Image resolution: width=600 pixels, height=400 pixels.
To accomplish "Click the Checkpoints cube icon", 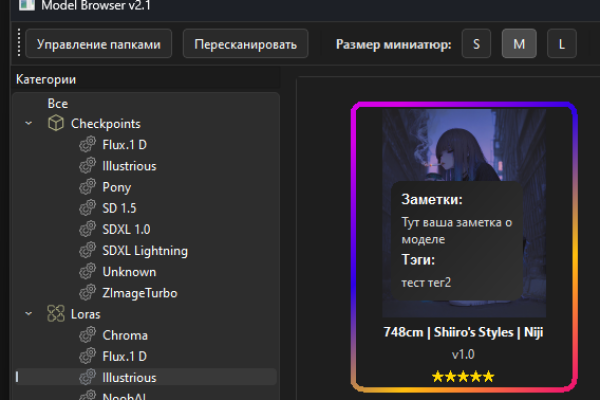I will 56,123.
